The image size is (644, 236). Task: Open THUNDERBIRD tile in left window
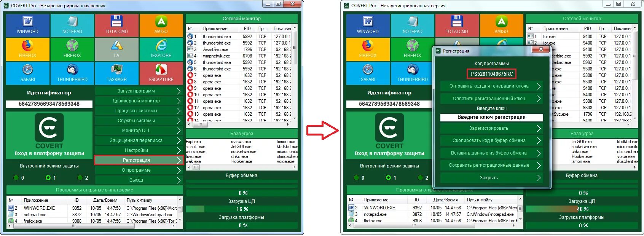pos(72,73)
